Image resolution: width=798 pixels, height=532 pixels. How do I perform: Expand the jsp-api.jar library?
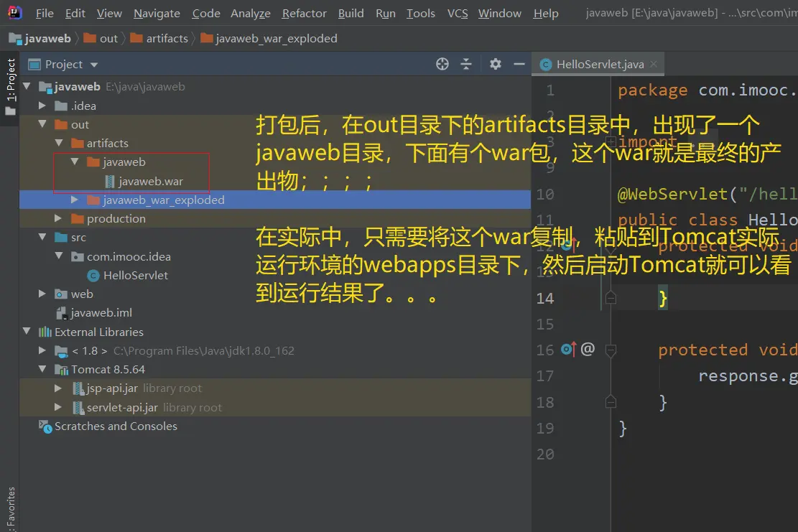pos(58,388)
